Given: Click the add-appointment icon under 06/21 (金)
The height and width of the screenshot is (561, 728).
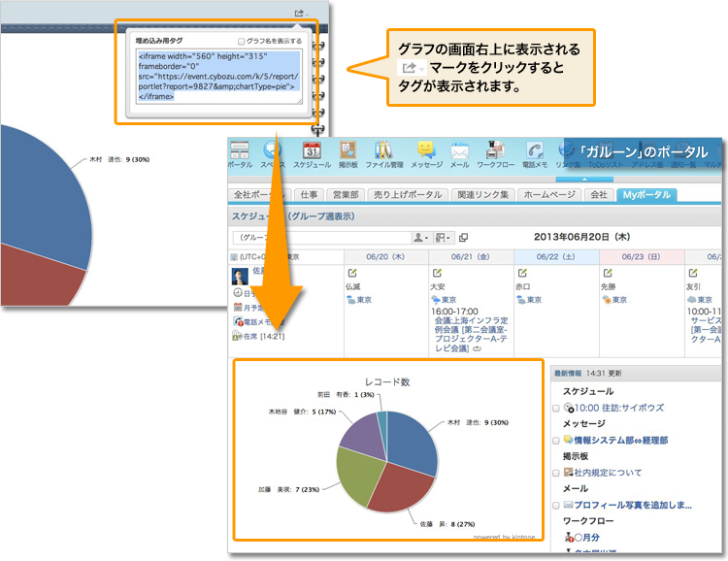Looking at the screenshot, I should [x=438, y=272].
